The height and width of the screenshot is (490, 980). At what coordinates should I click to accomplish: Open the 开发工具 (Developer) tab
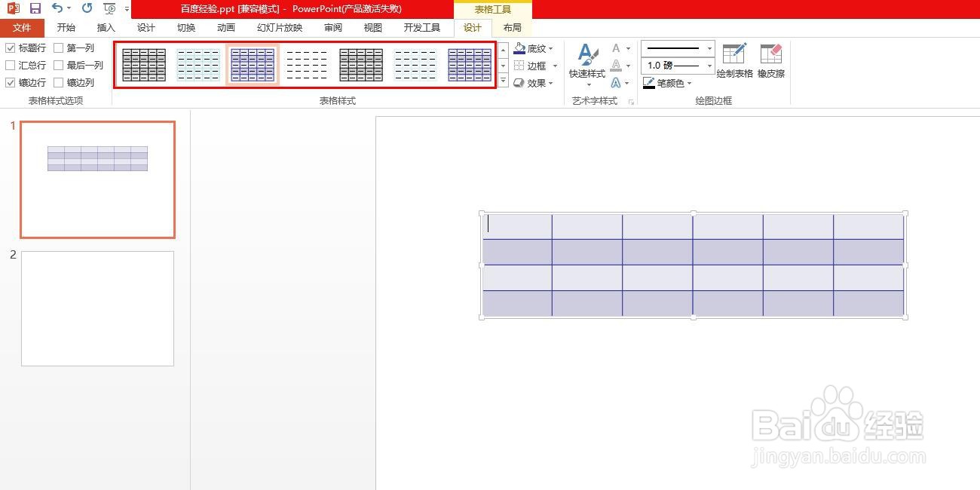(x=422, y=28)
